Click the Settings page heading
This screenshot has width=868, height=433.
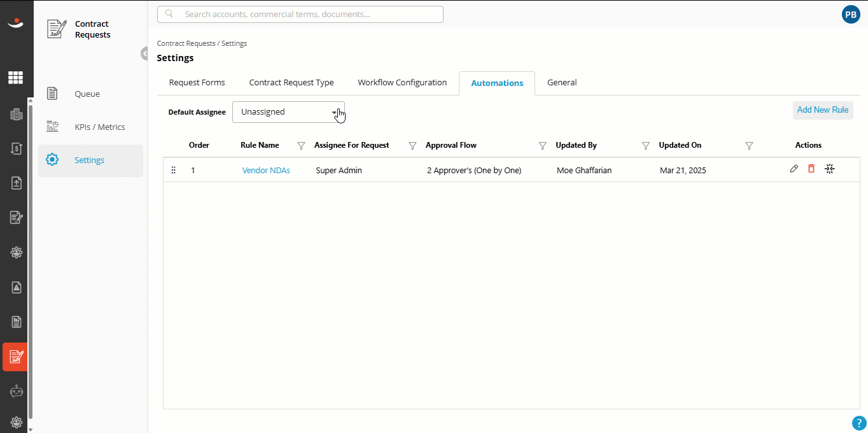pos(175,58)
